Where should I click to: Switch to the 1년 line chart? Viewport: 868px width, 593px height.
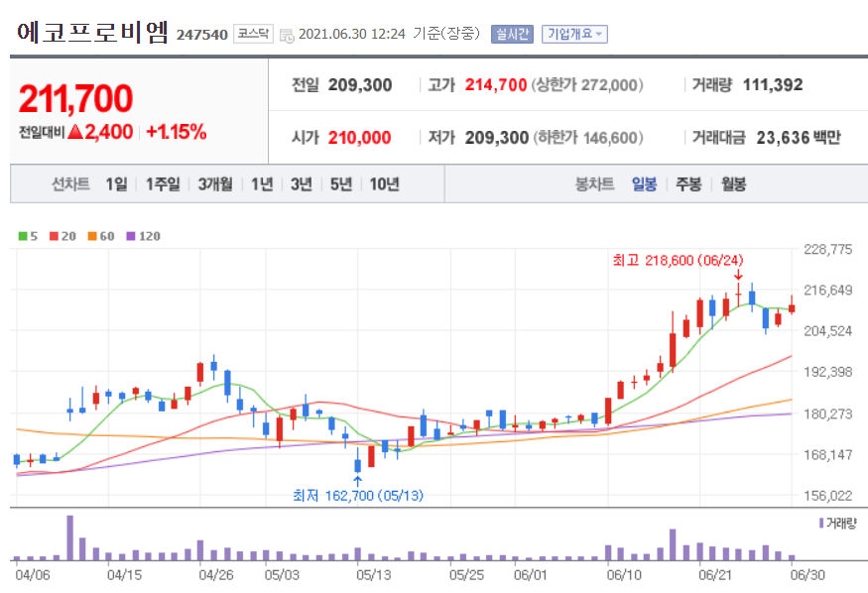[263, 184]
